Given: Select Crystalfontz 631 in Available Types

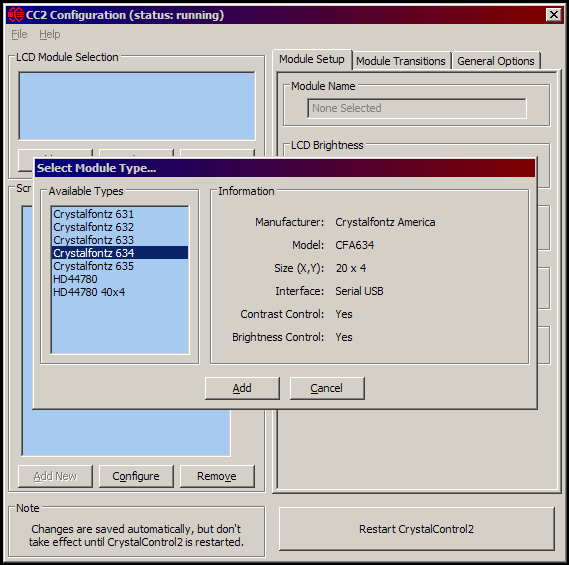Looking at the screenshot, I should pos(120,214).
